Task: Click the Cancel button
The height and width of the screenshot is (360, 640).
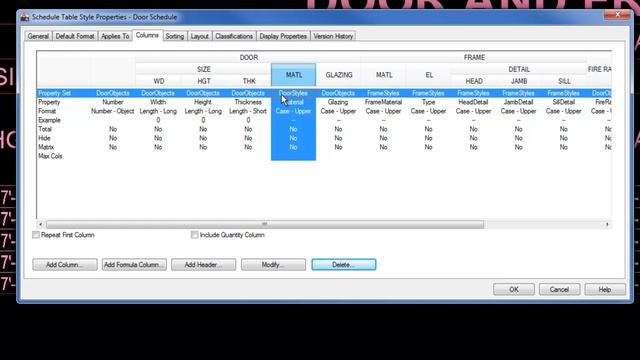Action: click(559, 289)
